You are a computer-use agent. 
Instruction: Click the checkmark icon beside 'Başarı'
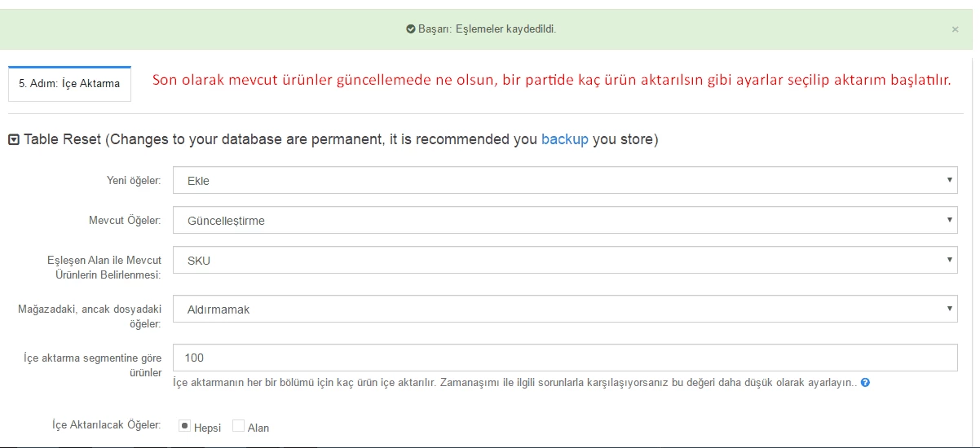click(x=411, y=29)
